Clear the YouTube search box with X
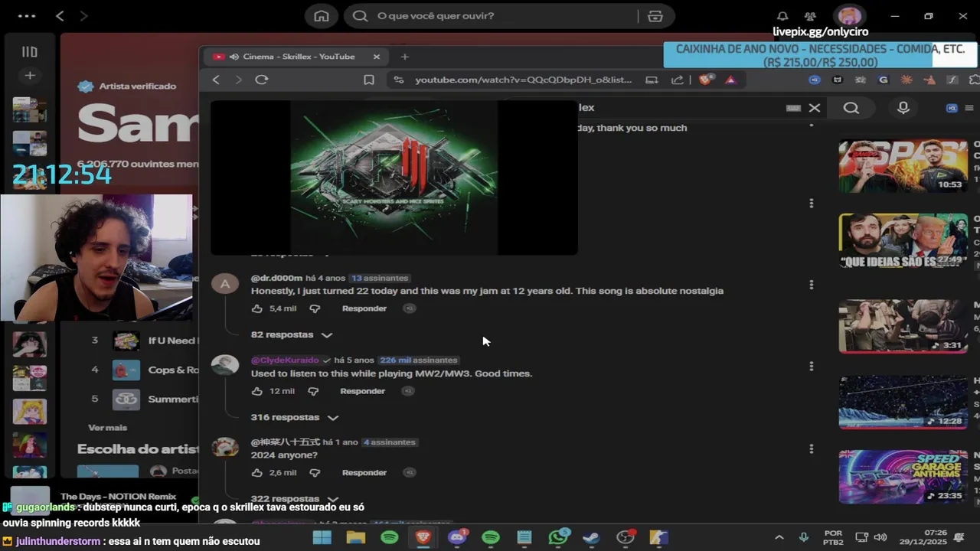Image resolution: width=980 pixels, height=551 pixels. [x=815, y=108]
